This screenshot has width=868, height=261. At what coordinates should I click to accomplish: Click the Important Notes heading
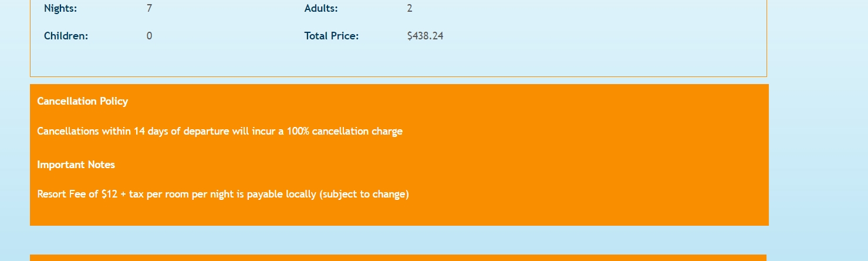[76, 165]
